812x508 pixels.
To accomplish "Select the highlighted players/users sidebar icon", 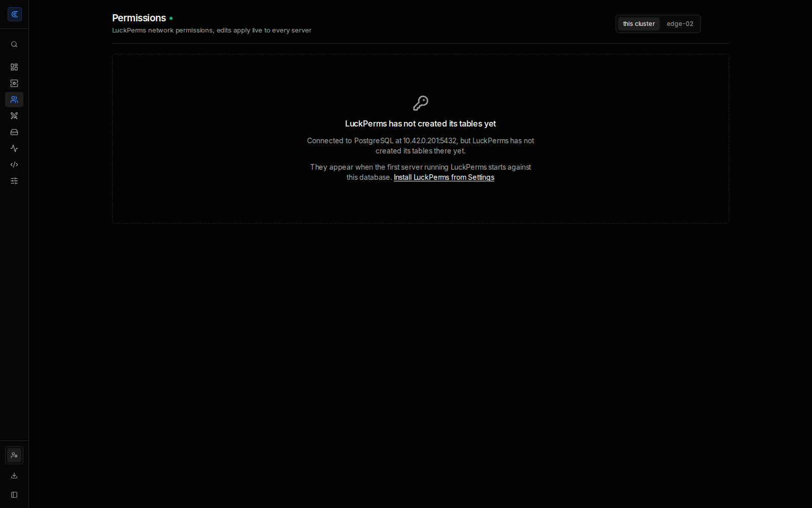I will click(14, 100).
